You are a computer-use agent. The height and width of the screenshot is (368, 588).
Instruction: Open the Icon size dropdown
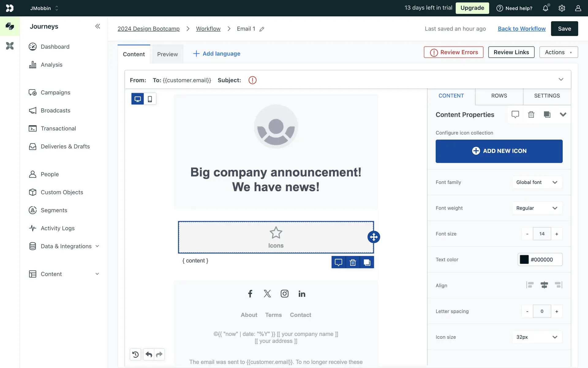[x=537, y=337]
